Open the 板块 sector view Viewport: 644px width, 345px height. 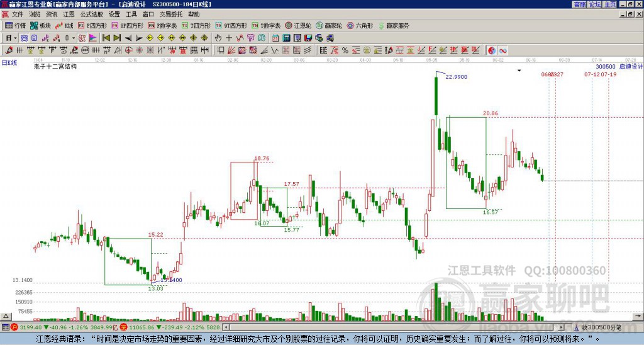[x=40, y=25]
